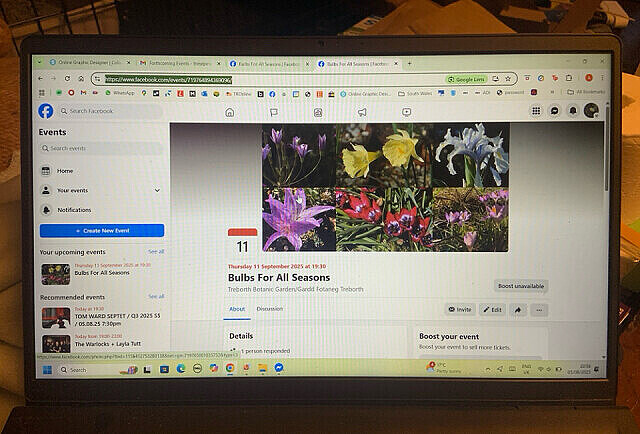Open more event options (three dots)
The image size is (640, 434).
coord(539,310)
